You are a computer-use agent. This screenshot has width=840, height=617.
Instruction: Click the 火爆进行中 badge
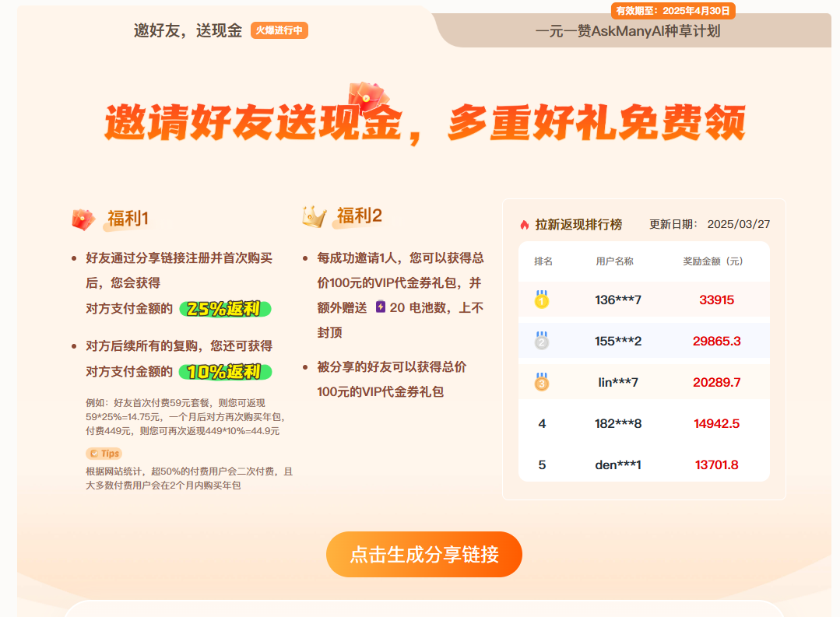(x=279, y=30)
